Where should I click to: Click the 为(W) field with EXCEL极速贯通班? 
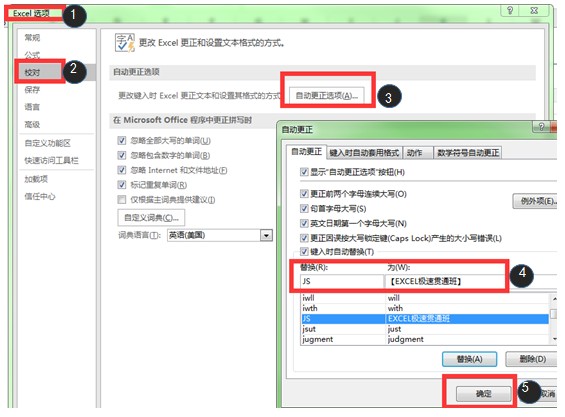click(x=470, y=281)
